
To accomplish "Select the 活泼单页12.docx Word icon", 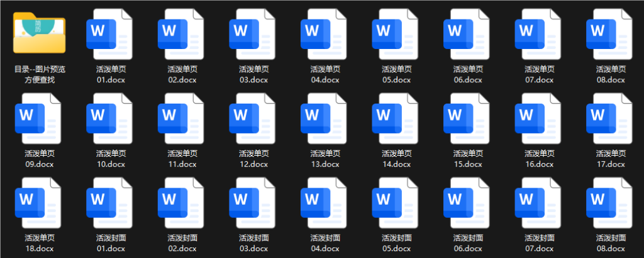I will [252, 119].
